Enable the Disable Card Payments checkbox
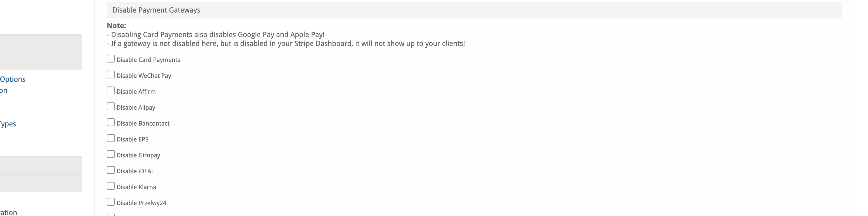The height and width of the screenshot is (216, 868). [110, 59]
